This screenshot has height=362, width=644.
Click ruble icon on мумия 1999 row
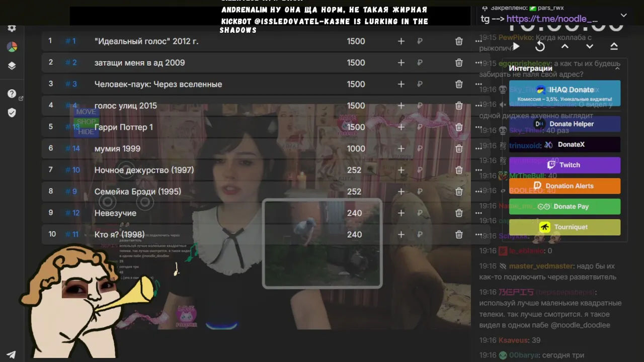[x=420, y=149]
